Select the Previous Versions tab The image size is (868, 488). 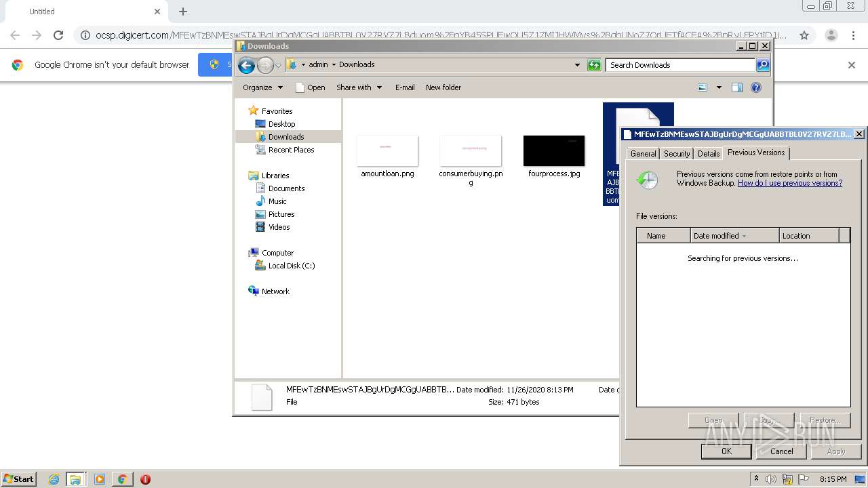pos(756,152)
